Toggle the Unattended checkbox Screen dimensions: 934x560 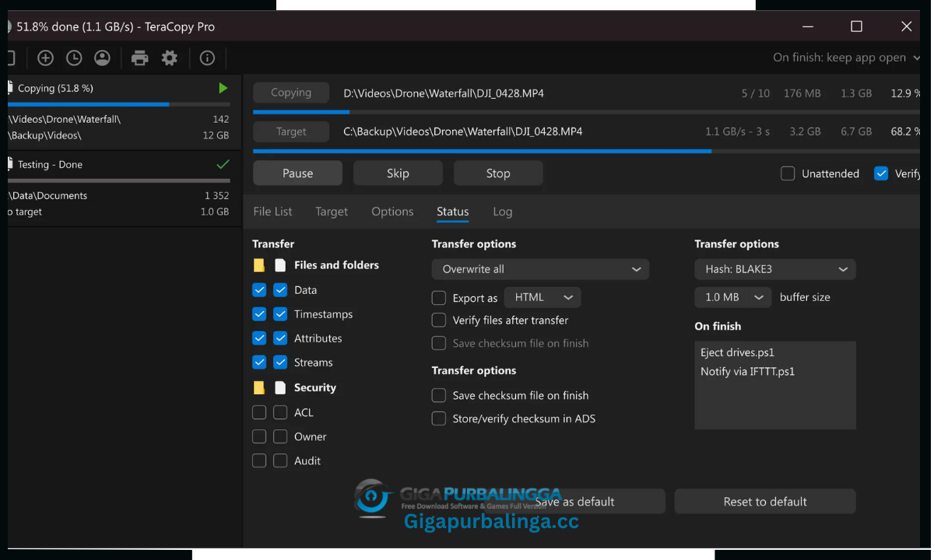tap(788, 173)
